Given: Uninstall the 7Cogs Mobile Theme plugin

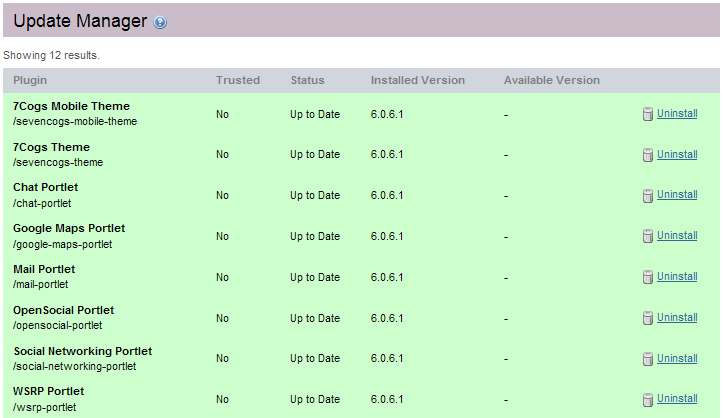Looking at the screenshot, I should 677,113.
